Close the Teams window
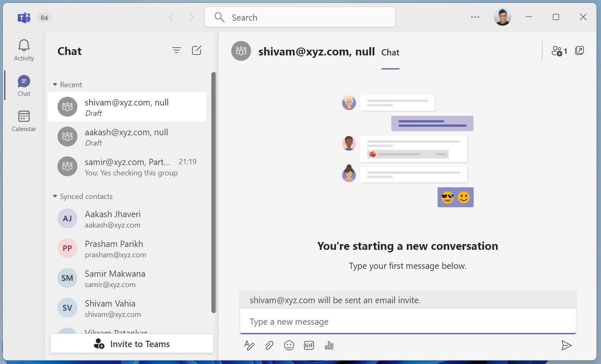This screenshot has width=601, height=364. 583,17
